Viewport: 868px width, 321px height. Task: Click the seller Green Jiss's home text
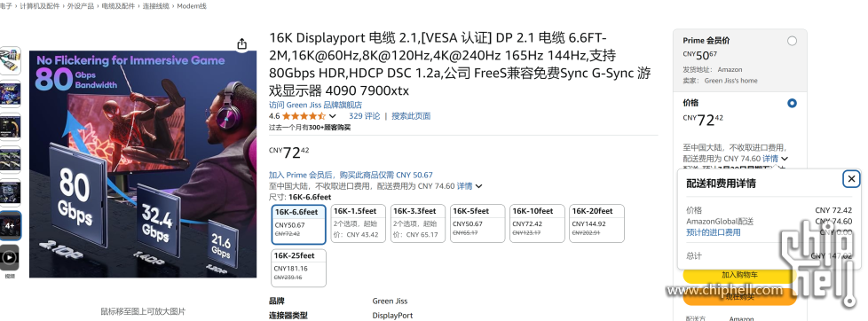click(730, 81)
